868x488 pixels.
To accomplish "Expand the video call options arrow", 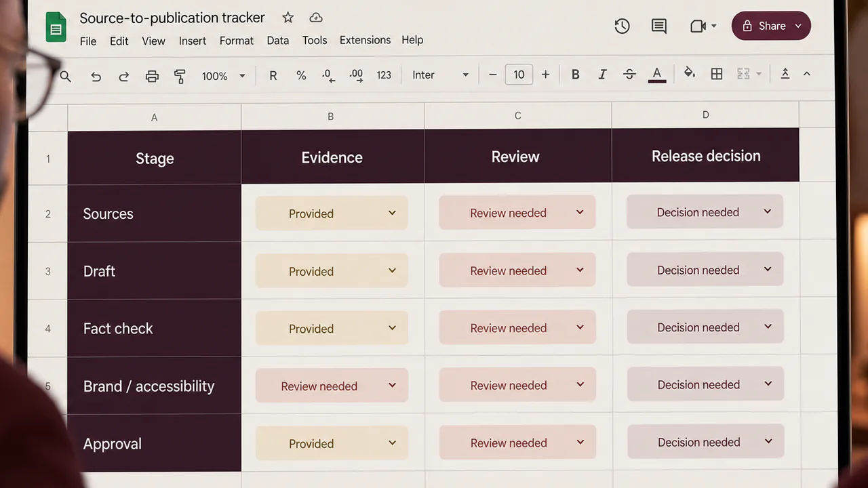I will pyautogui.click(x=713, y=26).
